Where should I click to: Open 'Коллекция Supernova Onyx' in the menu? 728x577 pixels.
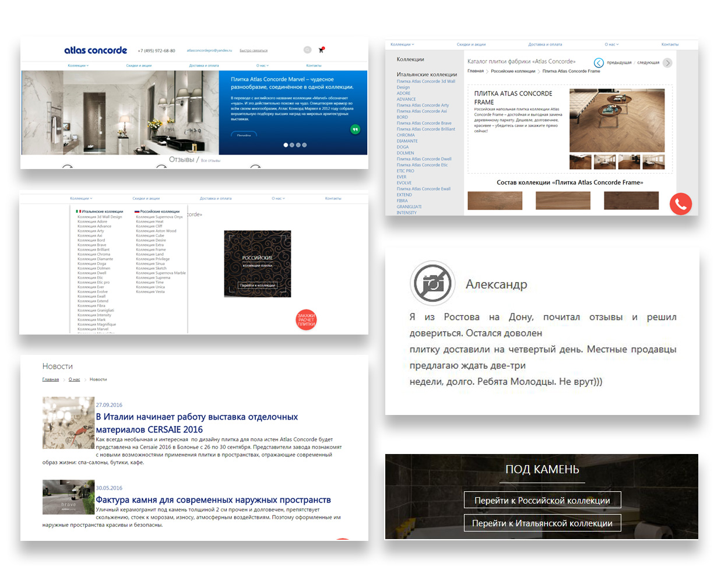pyautogui.click(x=159, y=217)
